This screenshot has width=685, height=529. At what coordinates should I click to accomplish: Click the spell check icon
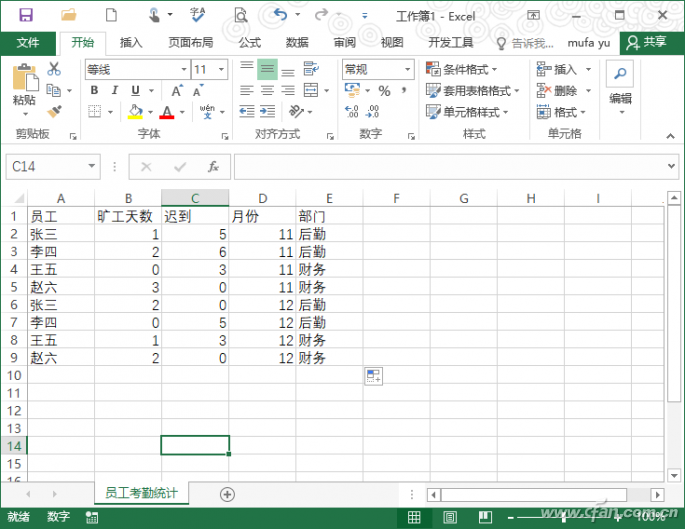pyautogui.click(x=197, y=15)
